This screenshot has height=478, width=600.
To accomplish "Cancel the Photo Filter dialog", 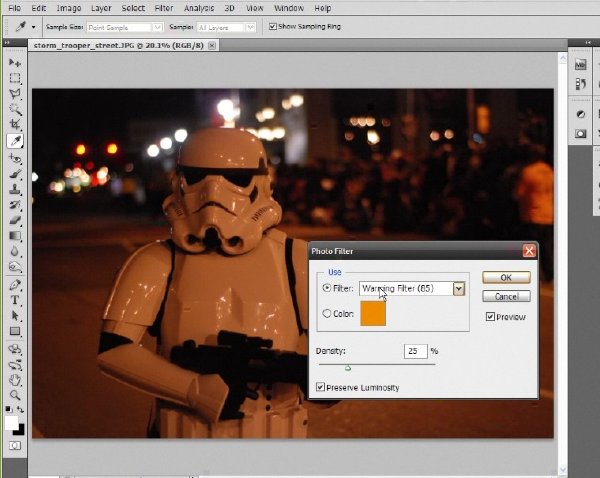I will pos(506,296).
